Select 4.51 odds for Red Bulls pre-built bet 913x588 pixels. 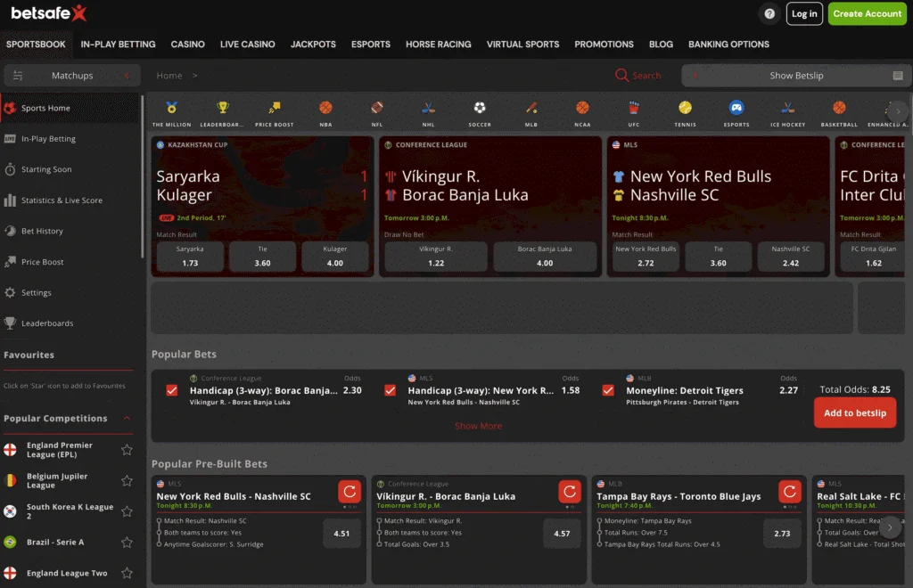pos(341,534)
